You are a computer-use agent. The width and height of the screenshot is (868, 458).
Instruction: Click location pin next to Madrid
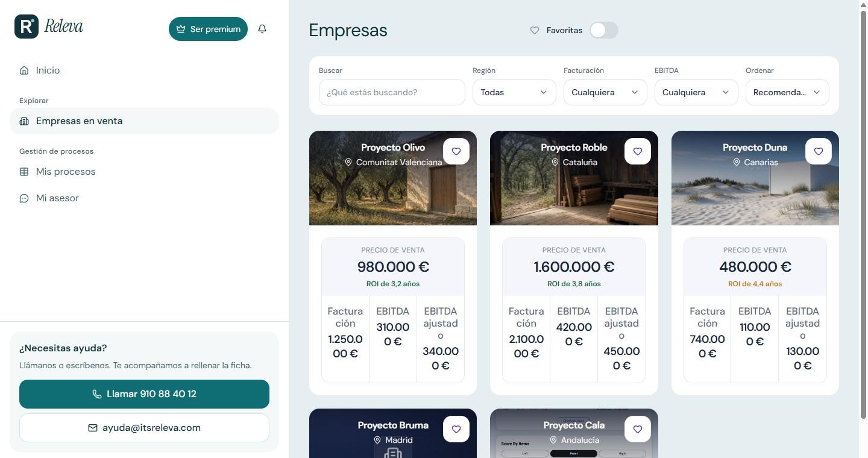377,440
